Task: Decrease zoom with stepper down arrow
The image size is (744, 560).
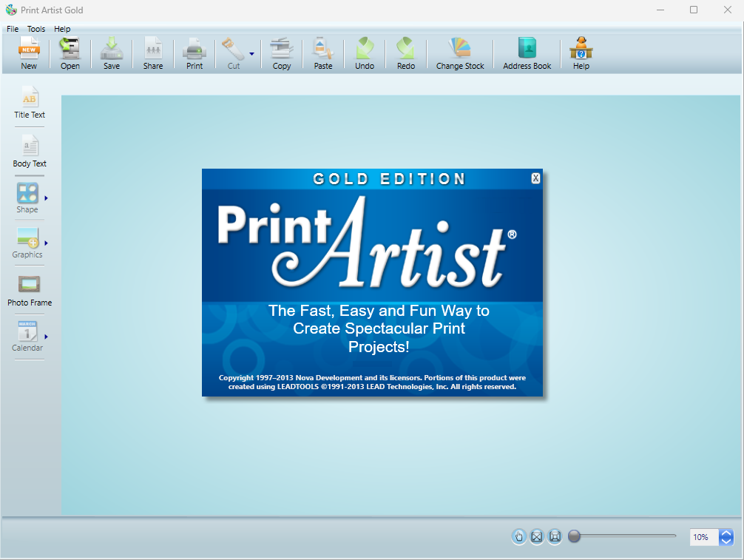Action: tap(726, 542)
